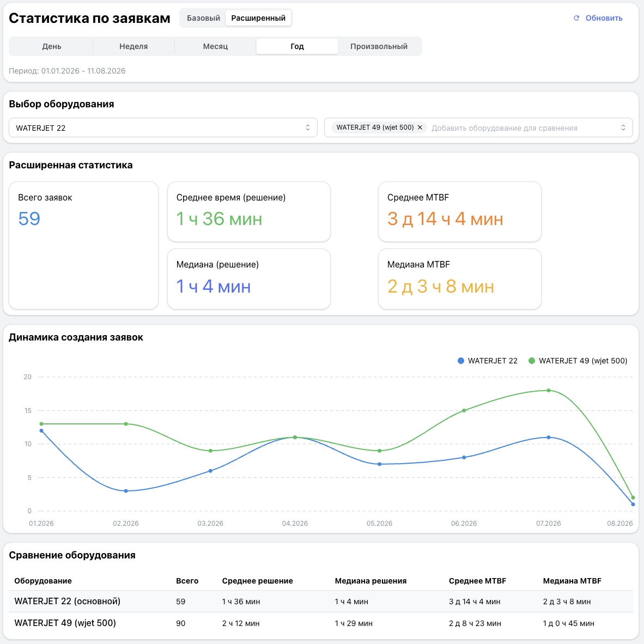The height and width of the screenshot is (644, 644).
Task: Open the WATERJET 22 equipment dropdown
Action: click(163, 127)
